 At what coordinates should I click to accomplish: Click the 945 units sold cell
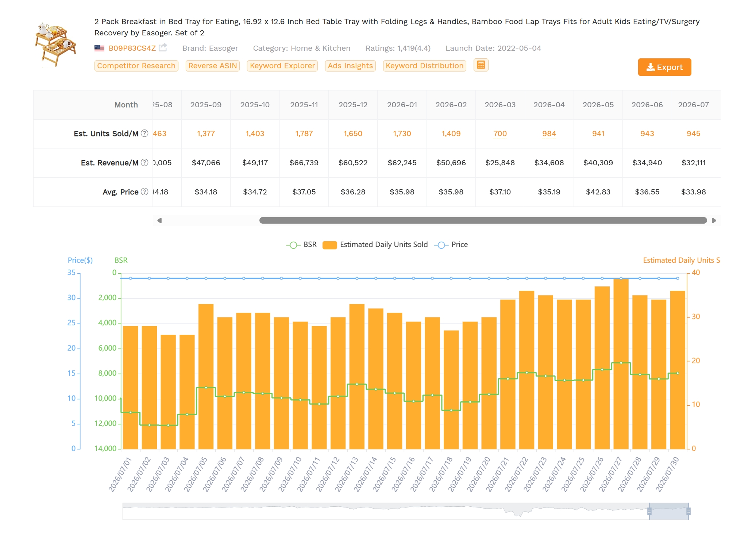click(693, 134)
